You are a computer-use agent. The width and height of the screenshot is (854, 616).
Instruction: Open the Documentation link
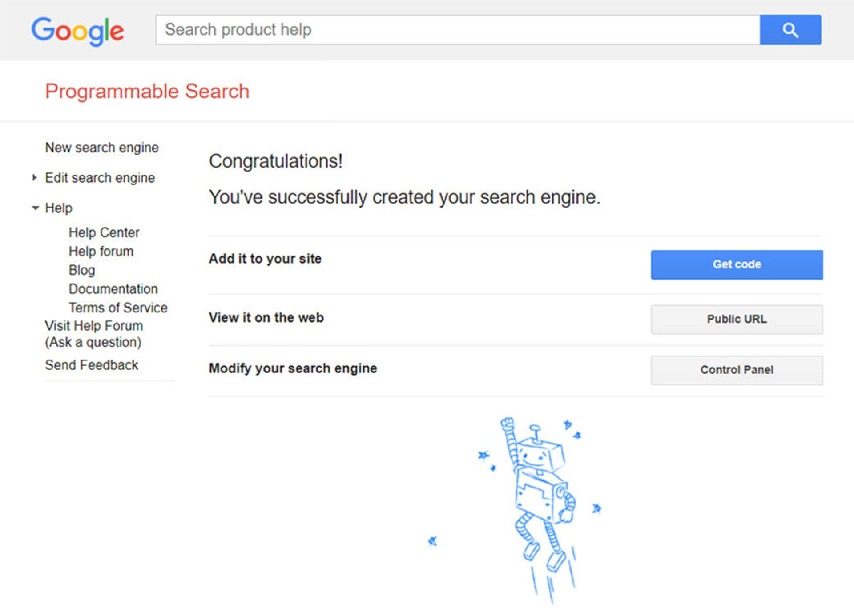tap(113, 289)
